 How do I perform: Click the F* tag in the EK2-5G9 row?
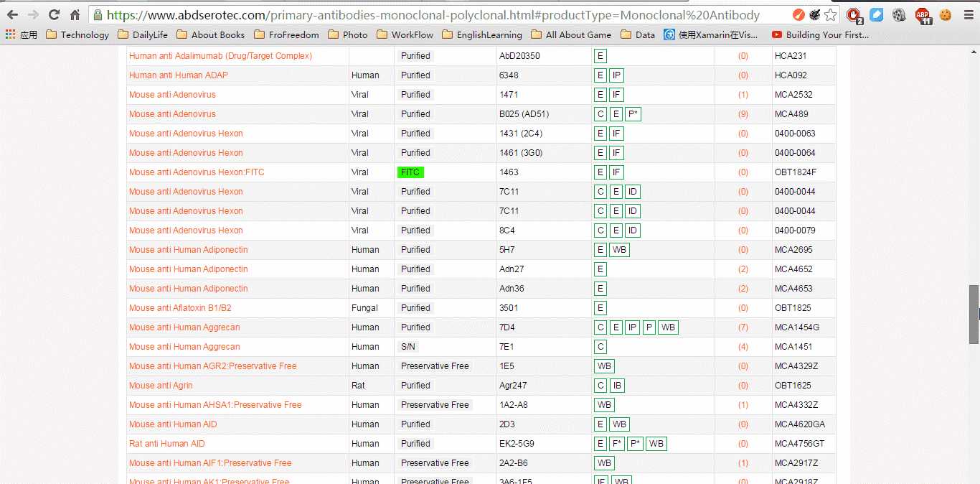(x=617, y=444)
